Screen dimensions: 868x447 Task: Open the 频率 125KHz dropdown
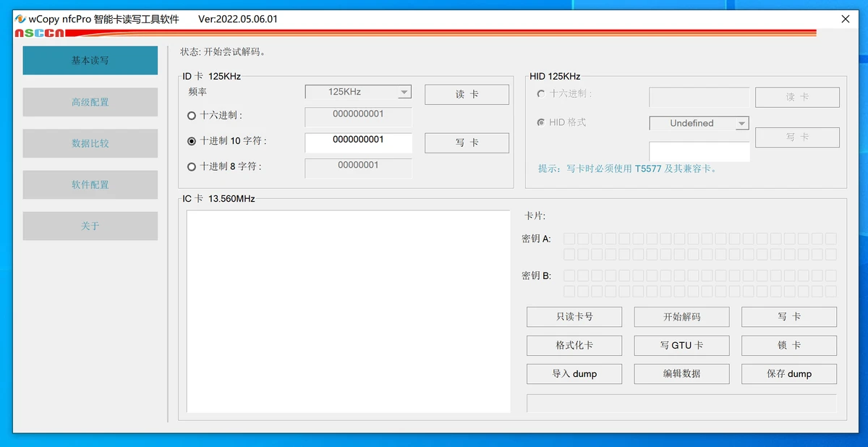(359, 92)
